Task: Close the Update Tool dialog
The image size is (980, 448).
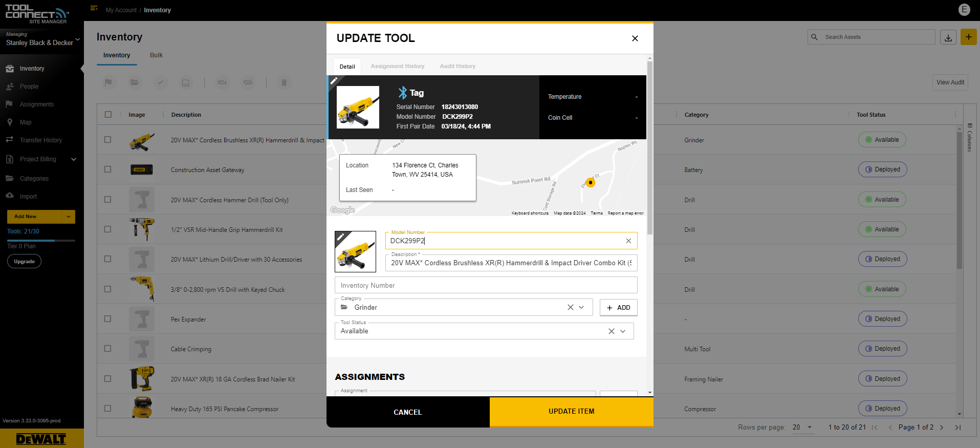Action: pyautogui.click(x=635, y=38)
